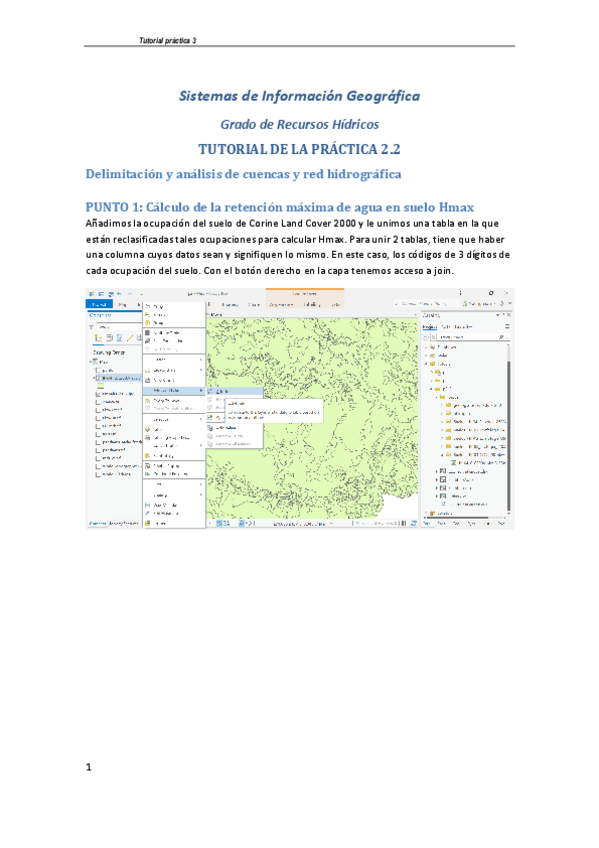Click highlighted Add Join in the submenu
This screenshot has height=848, width=599.
point(235,391)
